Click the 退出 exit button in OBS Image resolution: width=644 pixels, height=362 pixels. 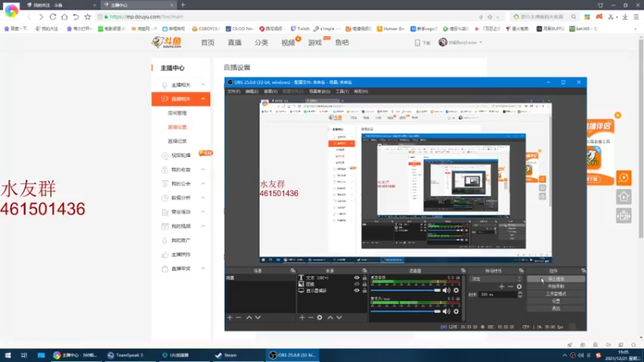point(555,308)
